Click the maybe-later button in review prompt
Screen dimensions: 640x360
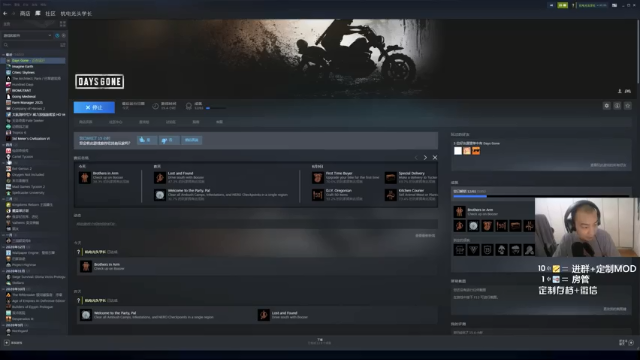[x=191, y=140]
